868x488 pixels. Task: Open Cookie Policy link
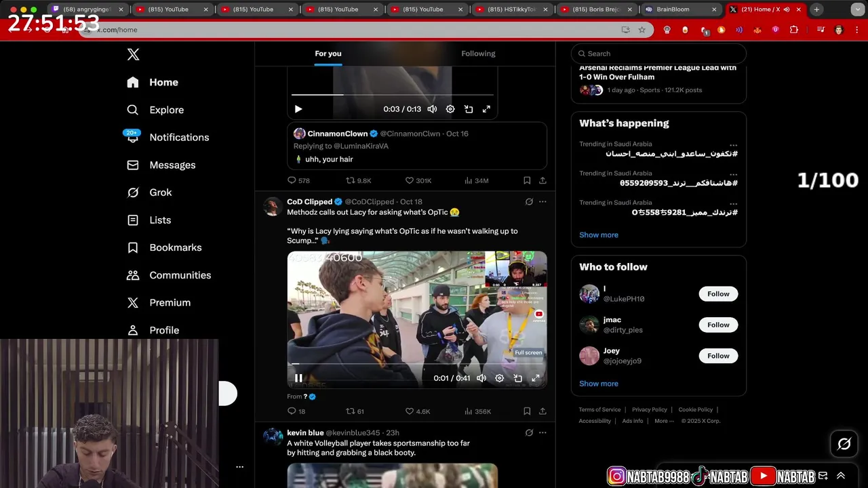(x=696, y=409)
